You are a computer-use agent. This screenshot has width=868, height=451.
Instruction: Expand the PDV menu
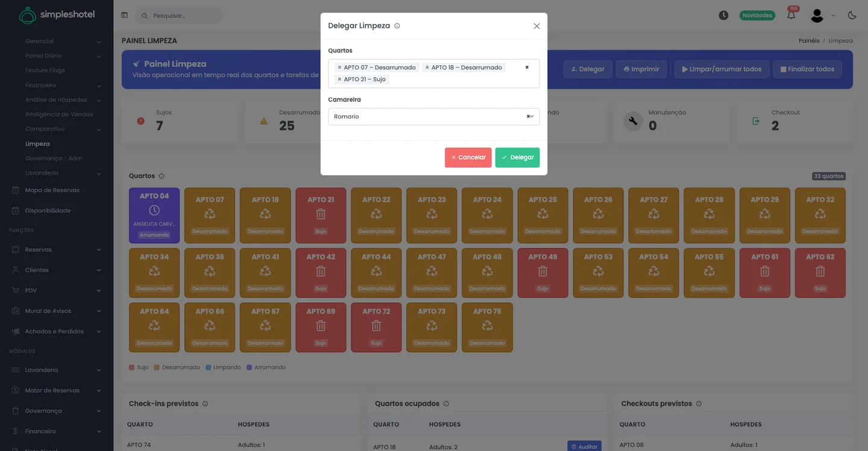57,291
